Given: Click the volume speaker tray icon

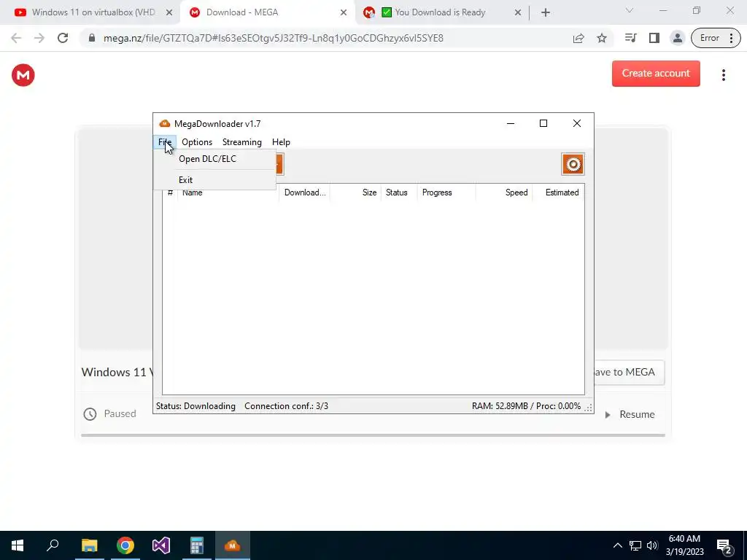Looking at the screenshot, I should tap(652, 545).
